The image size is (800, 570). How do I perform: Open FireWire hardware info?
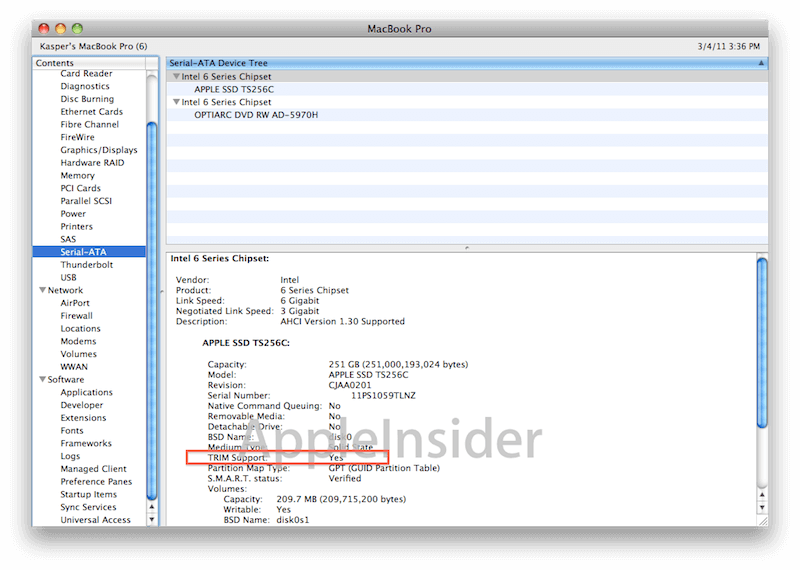[x=77, y=137]
